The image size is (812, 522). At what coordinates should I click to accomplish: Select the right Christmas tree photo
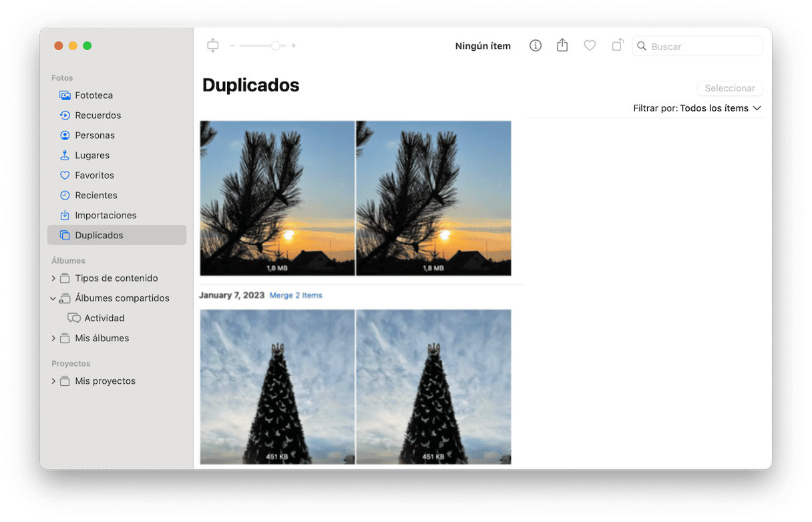click(x=433, y=386)
